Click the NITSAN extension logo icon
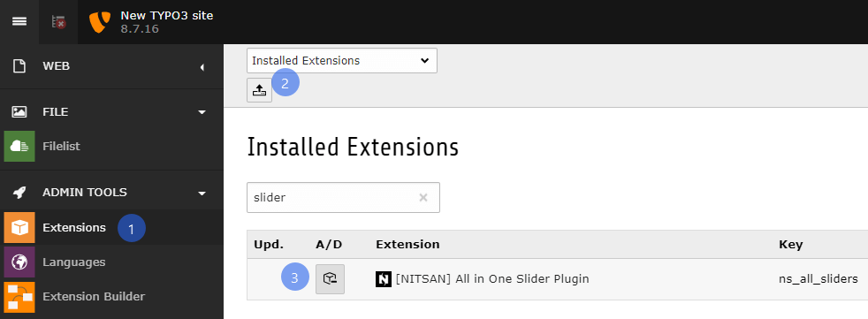The height and width of the screenshot is (319, 868). pyautogui.click(x=383, y=279)
